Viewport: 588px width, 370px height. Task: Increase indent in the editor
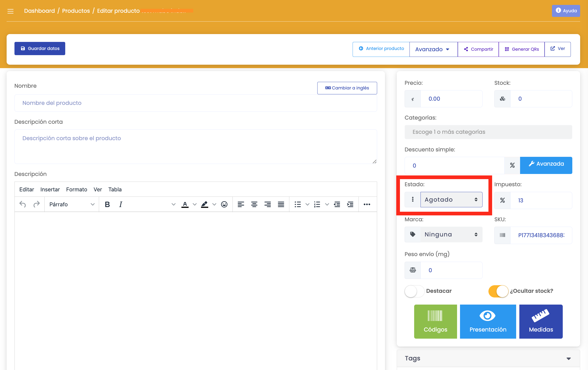[x=350, y=204]
